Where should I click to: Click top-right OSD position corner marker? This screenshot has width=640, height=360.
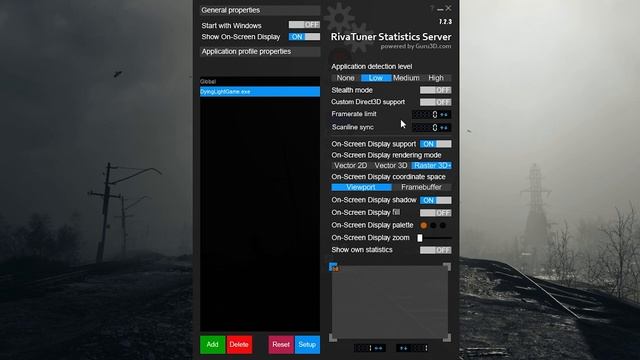click(x=447, y=267)
